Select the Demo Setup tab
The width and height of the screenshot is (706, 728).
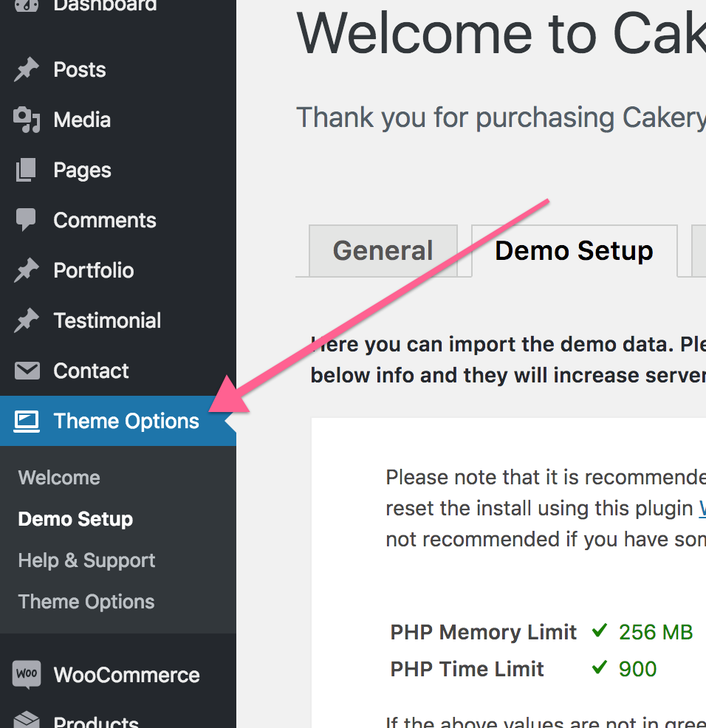[574, 251]
